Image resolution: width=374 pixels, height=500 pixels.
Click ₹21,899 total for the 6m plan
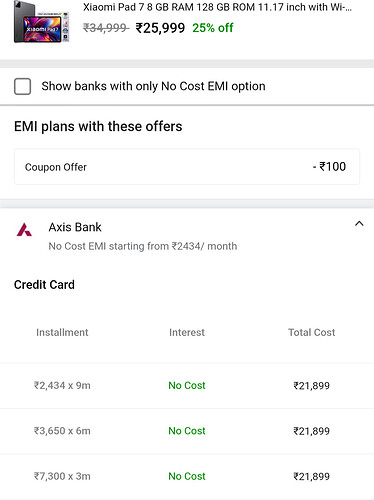point(312,431)
